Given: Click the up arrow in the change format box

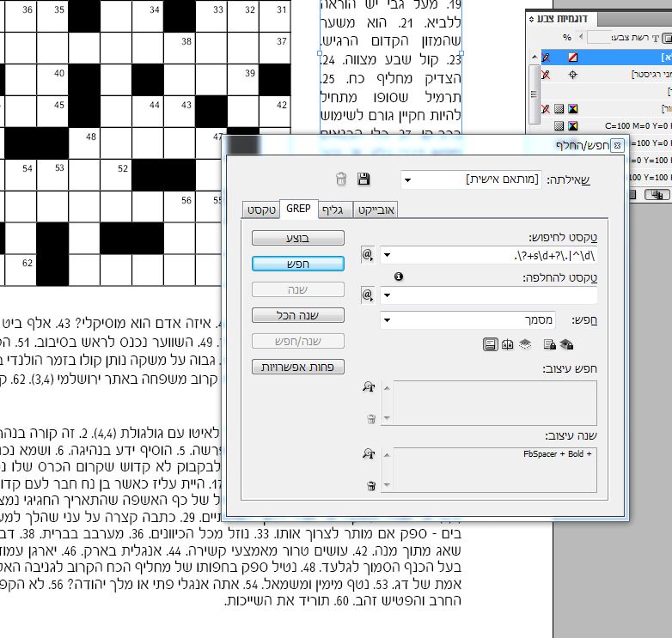Looking at the screenshot, I should [387, 455].
